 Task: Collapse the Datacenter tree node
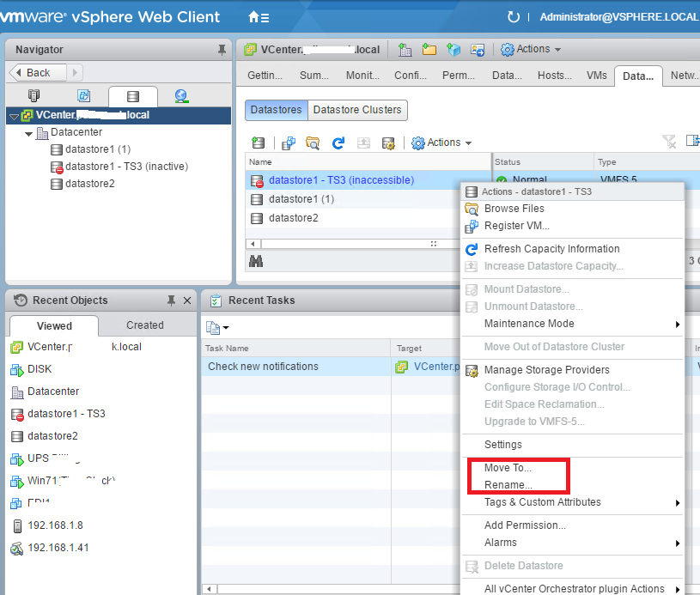27,134
